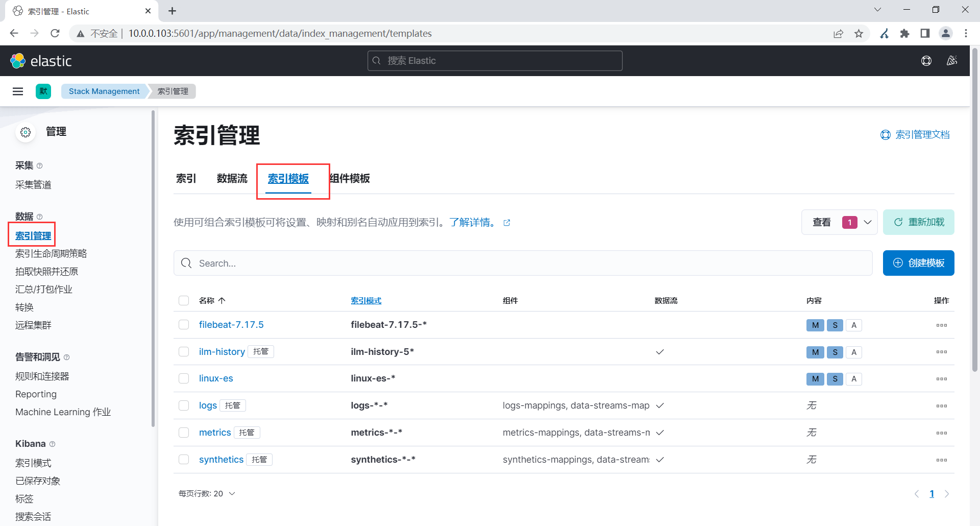
Task: Sort by the 索引模式 column header
Action: pos(366,301)
